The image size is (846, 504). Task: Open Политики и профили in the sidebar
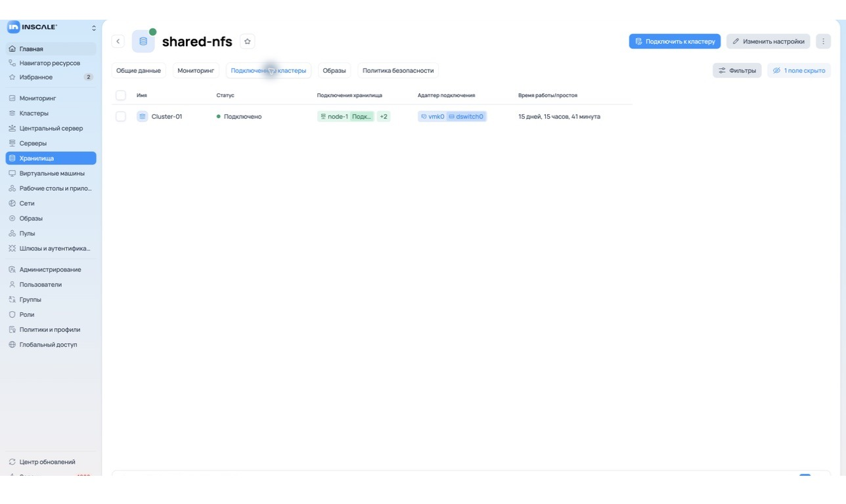click(x=51, y=329)
